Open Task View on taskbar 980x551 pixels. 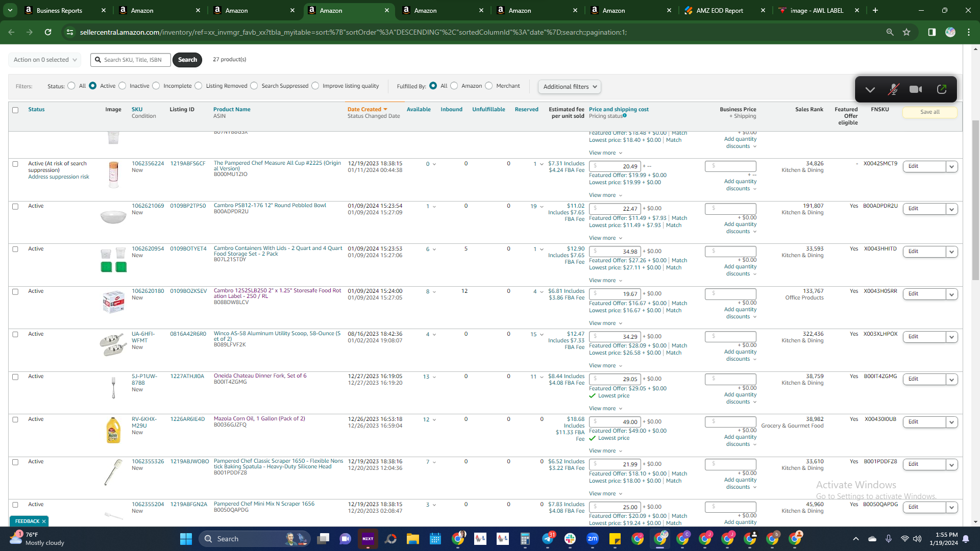[x=323, y=539]
